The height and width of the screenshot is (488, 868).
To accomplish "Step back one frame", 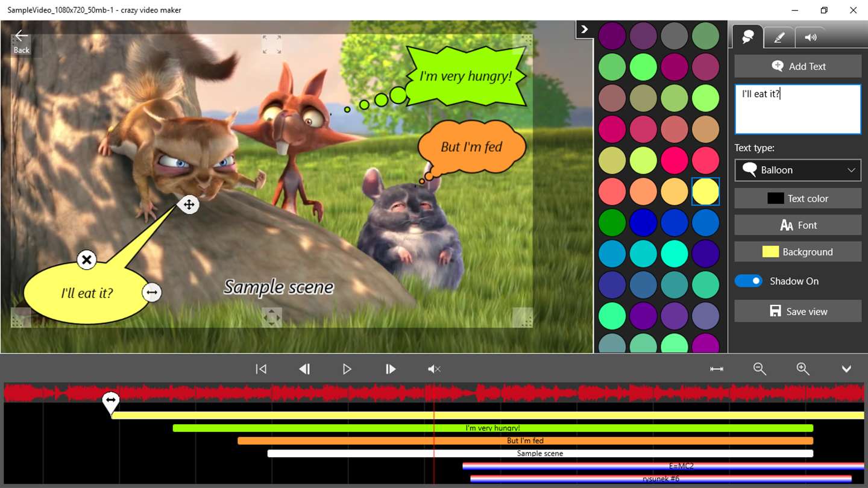I will pos(304,369).
